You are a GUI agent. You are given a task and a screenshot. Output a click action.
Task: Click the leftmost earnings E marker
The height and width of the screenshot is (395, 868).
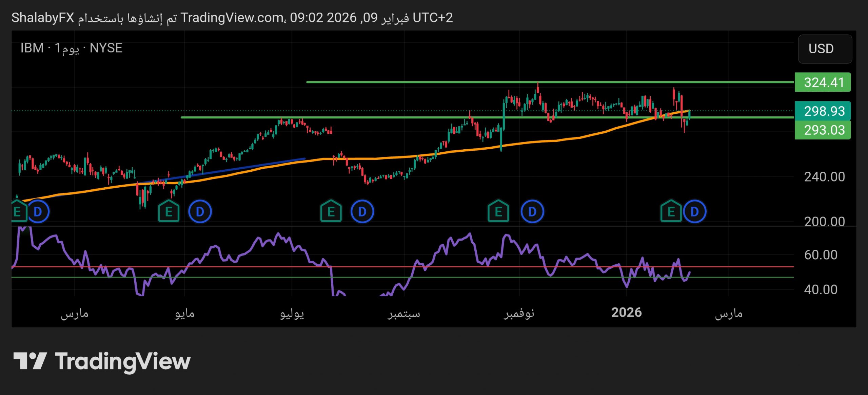(18, 211)
